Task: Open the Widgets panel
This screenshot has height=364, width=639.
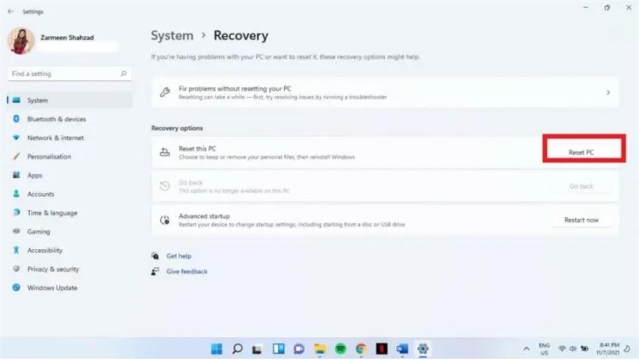Action: pyautogui.click(x=279, y=349)
